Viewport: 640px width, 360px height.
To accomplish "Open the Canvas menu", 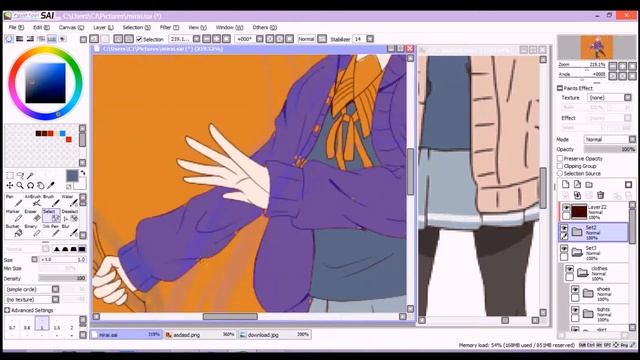I will pos(71,27).
